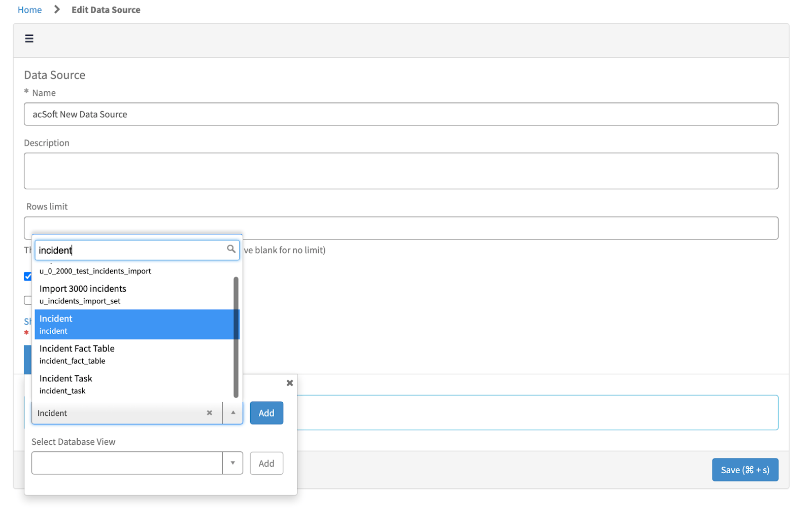Click Add next to the Incident field
Viewport: 812px width, 527px height.
(x=266, y=413)
